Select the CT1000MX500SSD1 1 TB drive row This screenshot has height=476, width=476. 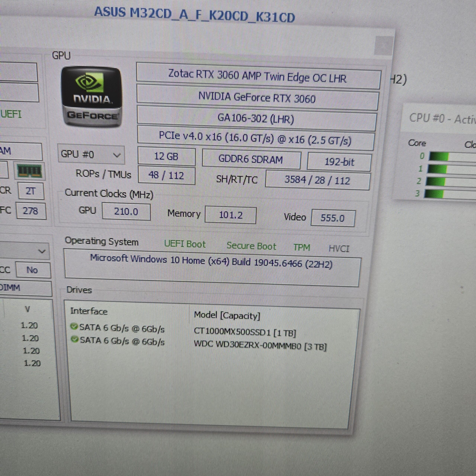point(245,332)
